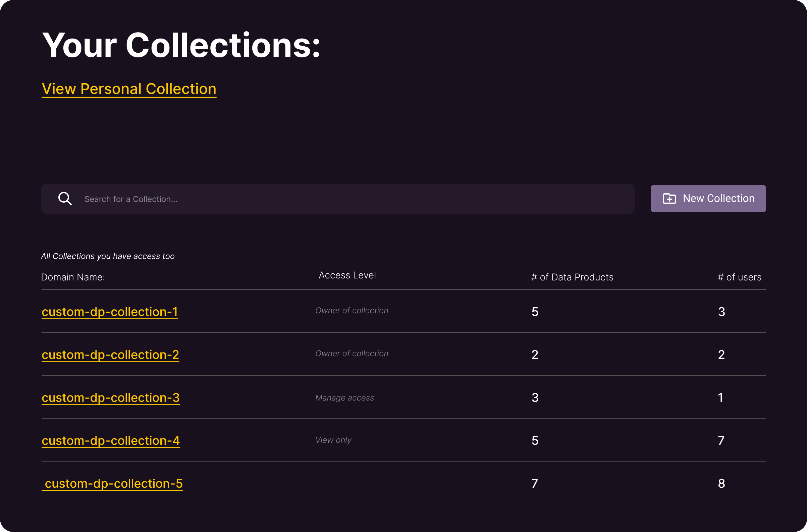Click Owner of collection for collection-1

point(352,311)
